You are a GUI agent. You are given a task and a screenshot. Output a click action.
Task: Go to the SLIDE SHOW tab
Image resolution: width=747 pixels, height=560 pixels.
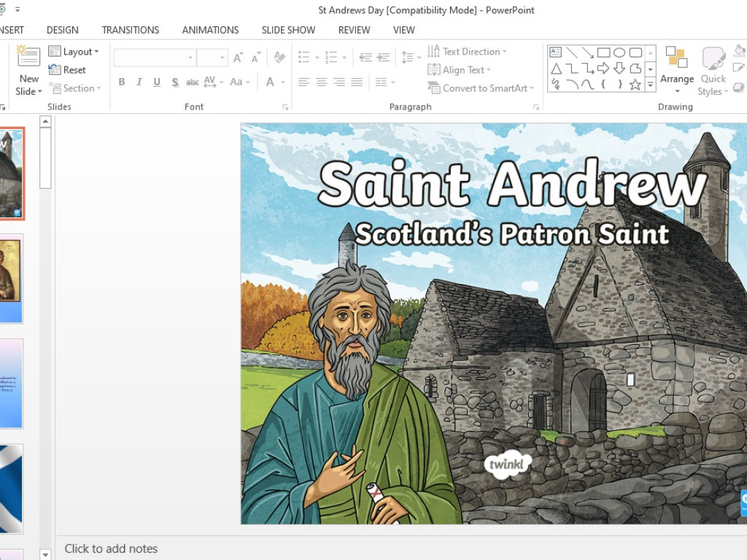pyautogui.click(x=288, y=30)
